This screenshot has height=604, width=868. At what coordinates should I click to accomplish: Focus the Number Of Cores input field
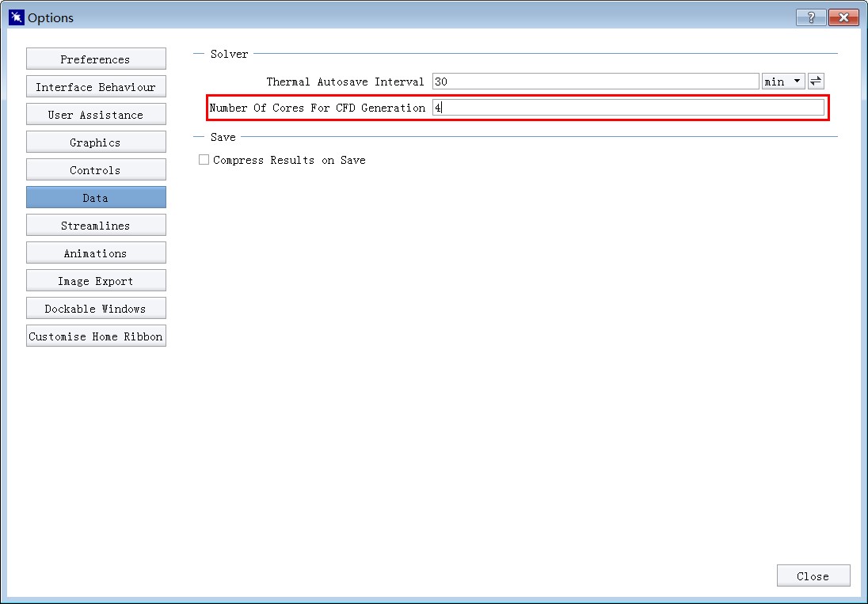click(x=628, y=108)
